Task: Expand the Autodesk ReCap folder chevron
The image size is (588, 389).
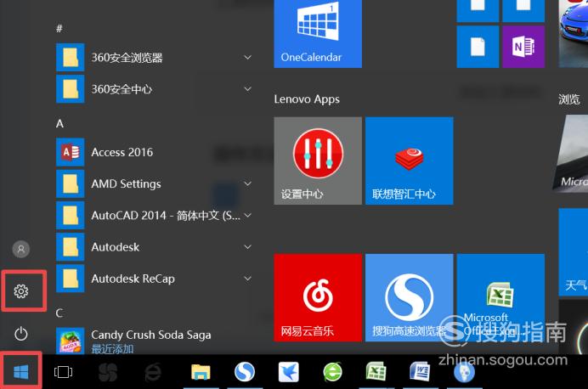Action: (x=247, y=279)
